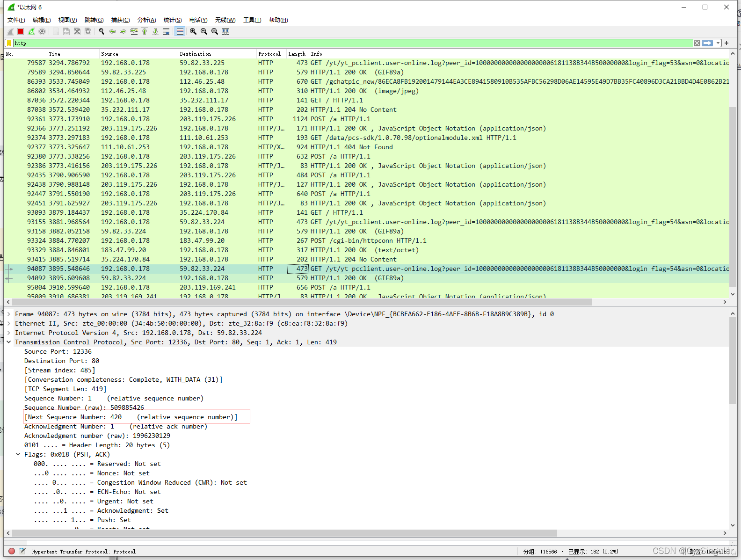Select packet 92377 with 404 Not Found
This screenshot has width=741, height=560.
point(367,147)
